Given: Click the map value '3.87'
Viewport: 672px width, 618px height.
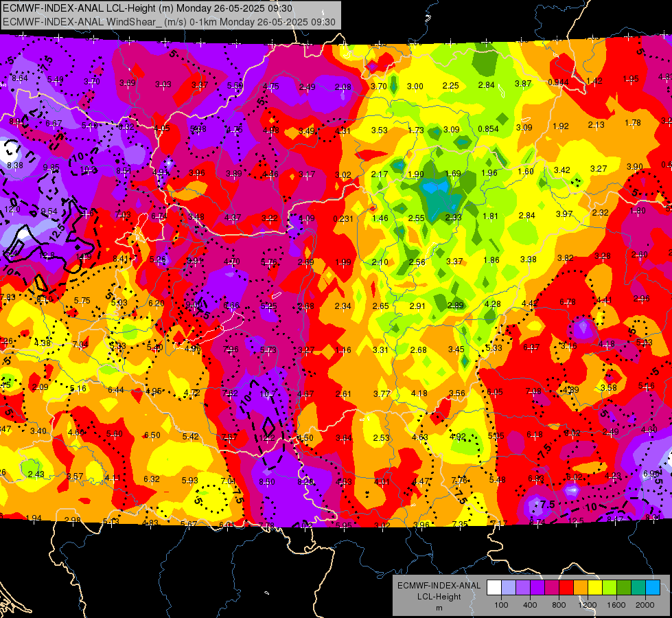Looking at the screenshot, I should click(x=523, y=84).
